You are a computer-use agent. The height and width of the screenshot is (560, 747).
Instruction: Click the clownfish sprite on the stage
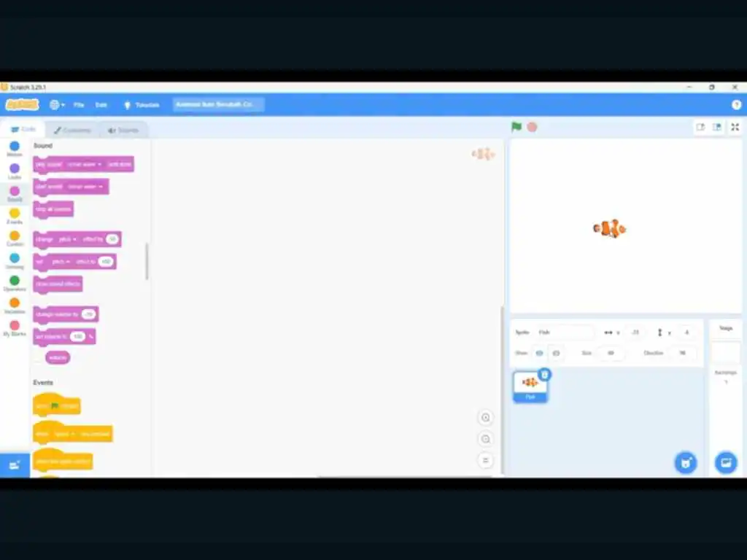609,228
